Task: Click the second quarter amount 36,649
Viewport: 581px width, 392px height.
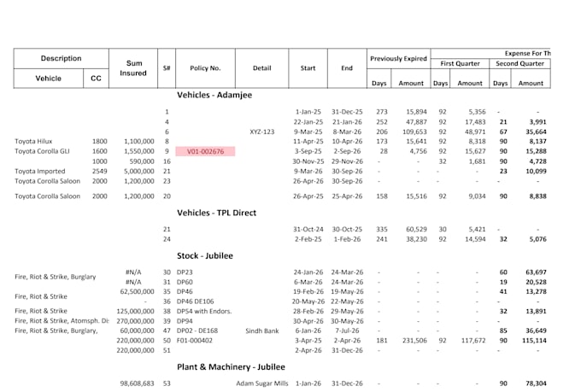Action: tap(536, 331)
